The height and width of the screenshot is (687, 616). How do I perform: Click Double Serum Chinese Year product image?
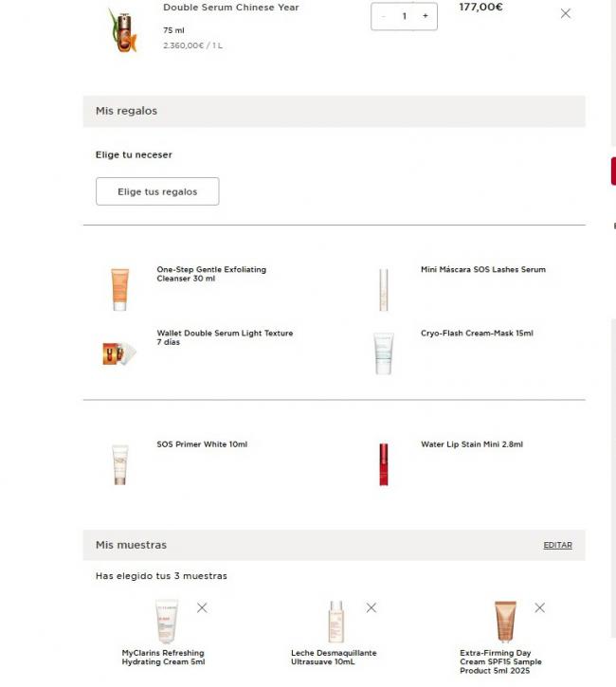point(121,30)
